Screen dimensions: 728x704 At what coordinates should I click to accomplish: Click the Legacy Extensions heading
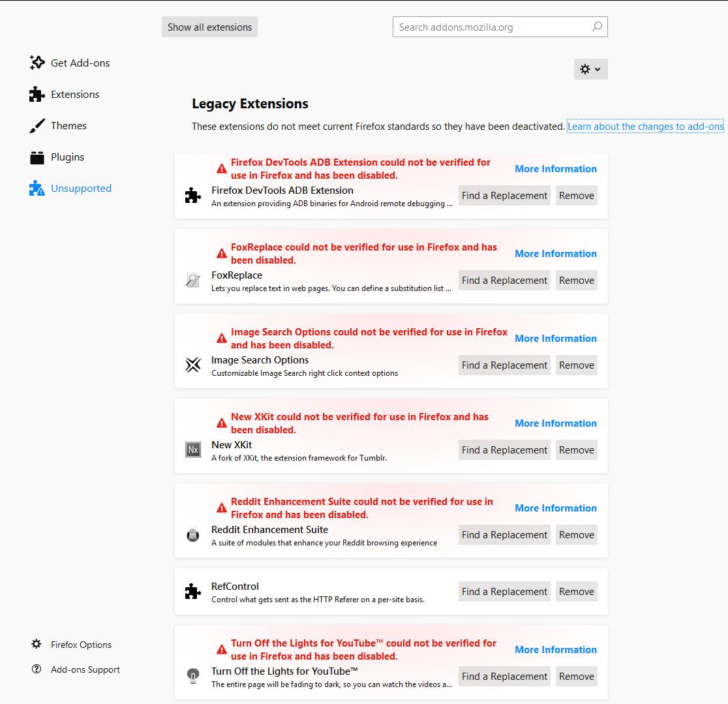250,104
